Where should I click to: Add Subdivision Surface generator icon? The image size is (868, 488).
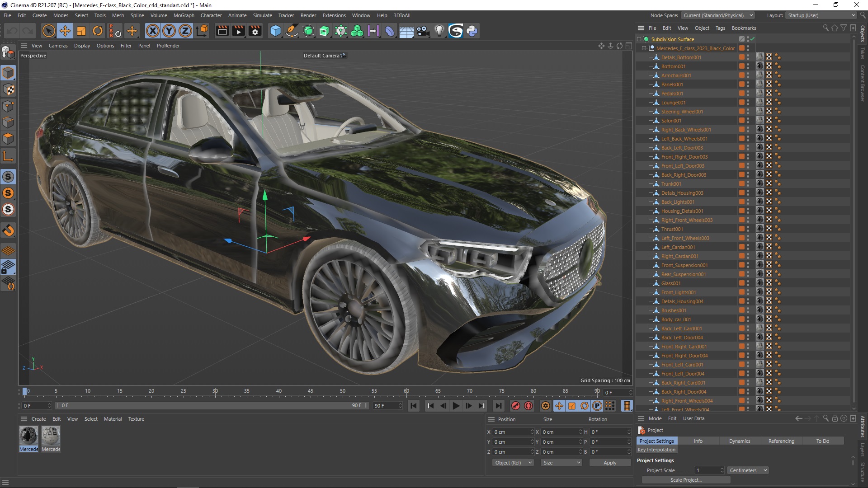tap(308, 31)
